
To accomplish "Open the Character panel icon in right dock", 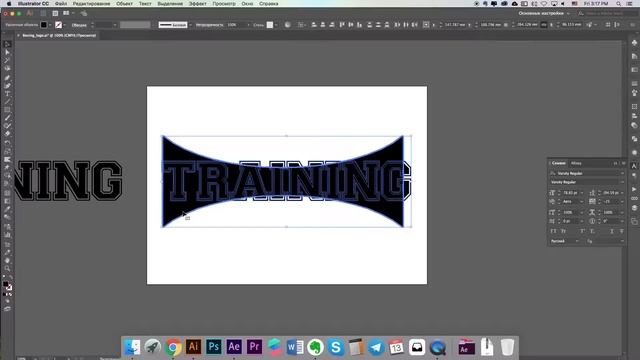I will point(634,166).
